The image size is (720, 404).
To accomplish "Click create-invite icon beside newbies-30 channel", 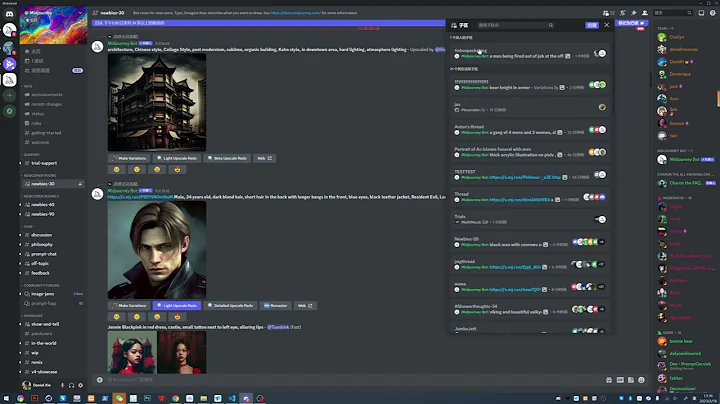I will coord(80,184).
